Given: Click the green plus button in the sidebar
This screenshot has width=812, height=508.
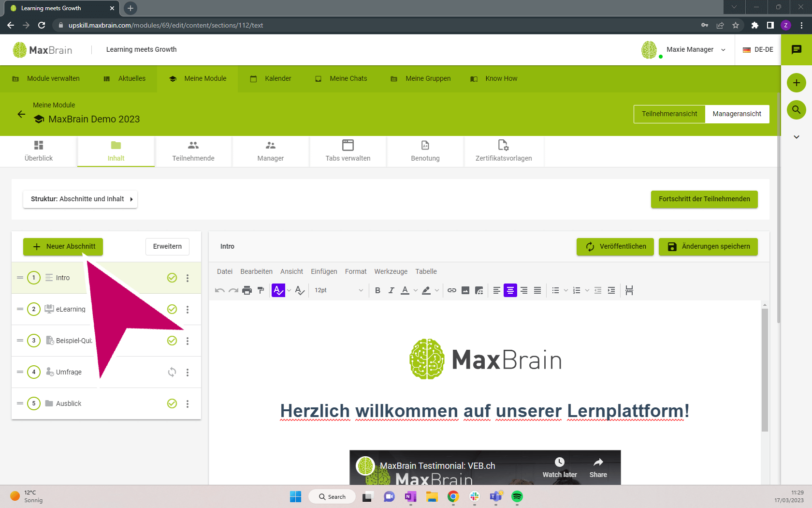Looking at the screenshot, I should [x=797, y=83].
